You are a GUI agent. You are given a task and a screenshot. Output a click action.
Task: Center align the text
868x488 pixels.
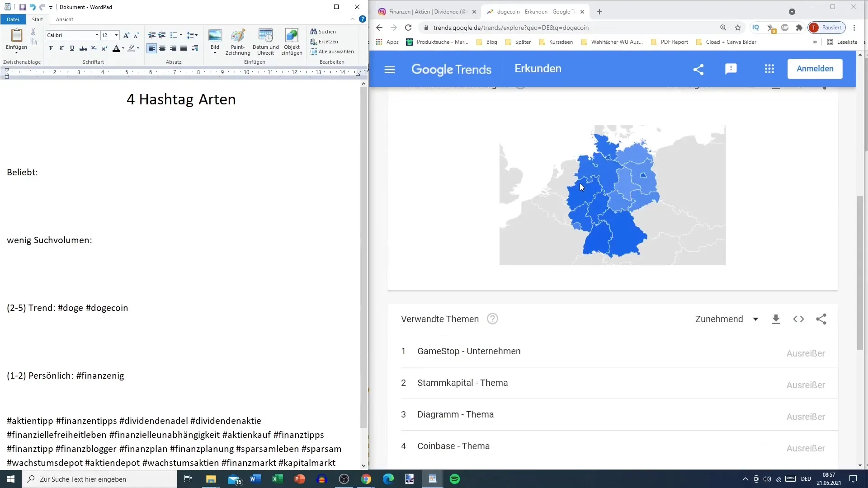point(162,48)
